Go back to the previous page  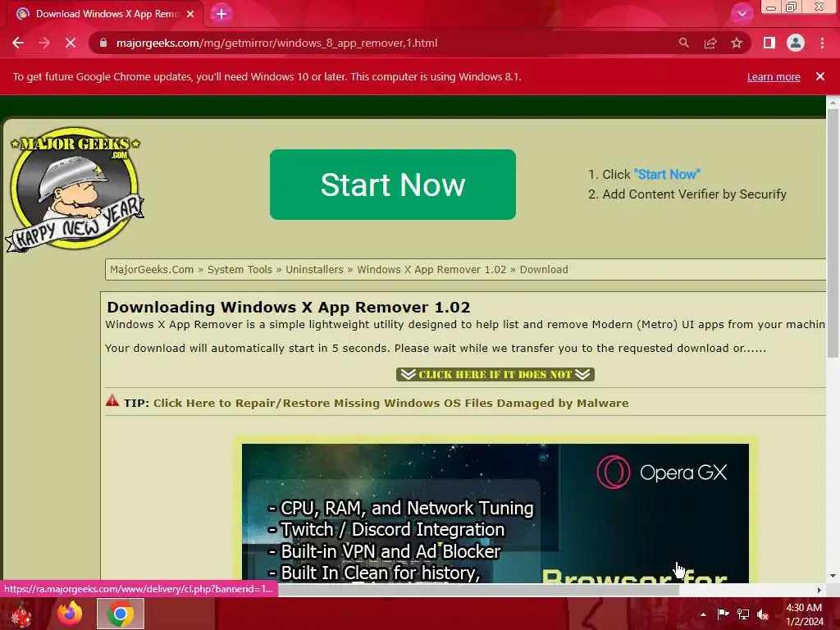(x=18, y=43)
